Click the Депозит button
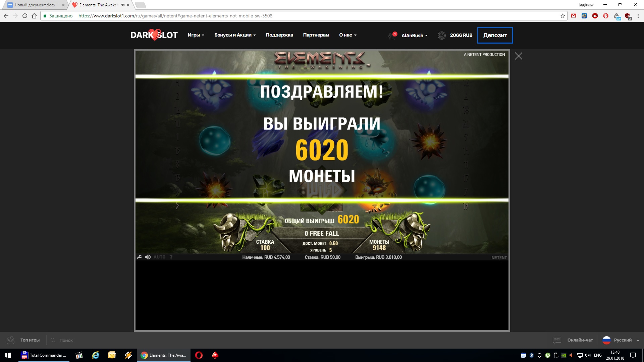Viewport: 644px width, 362px height. [495, 35]
